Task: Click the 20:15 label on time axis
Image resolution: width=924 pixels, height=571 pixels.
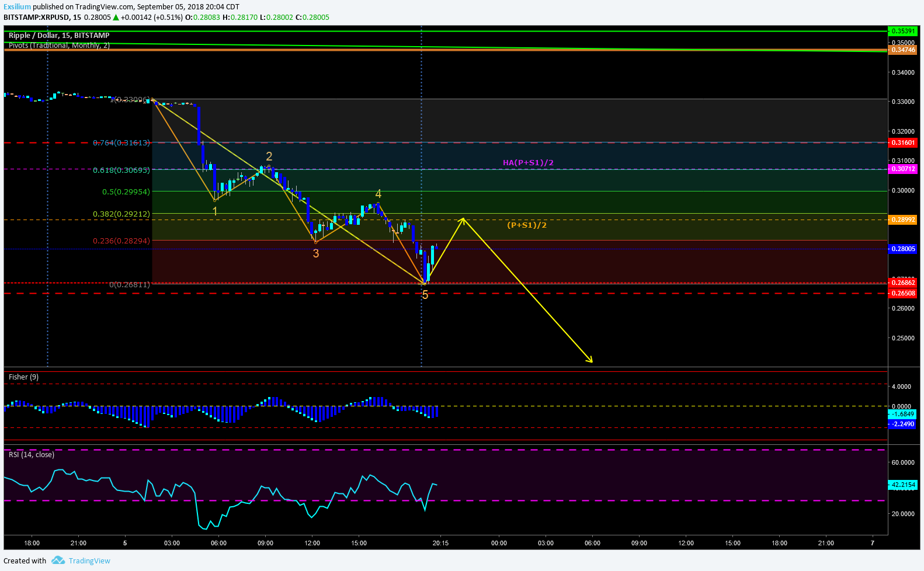Action: (x=440, y=543)
